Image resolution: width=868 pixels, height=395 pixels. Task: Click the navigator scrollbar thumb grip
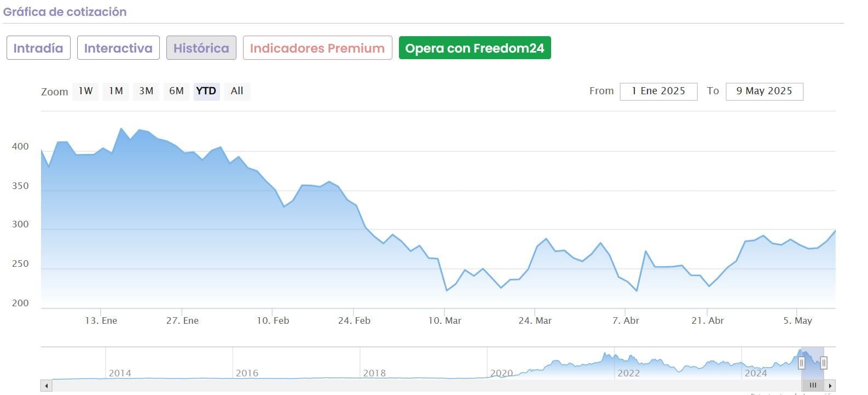pos(813,386)
